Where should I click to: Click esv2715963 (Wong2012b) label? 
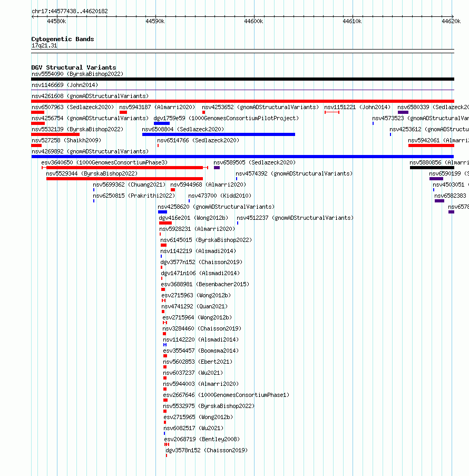[x=196, y=296]
